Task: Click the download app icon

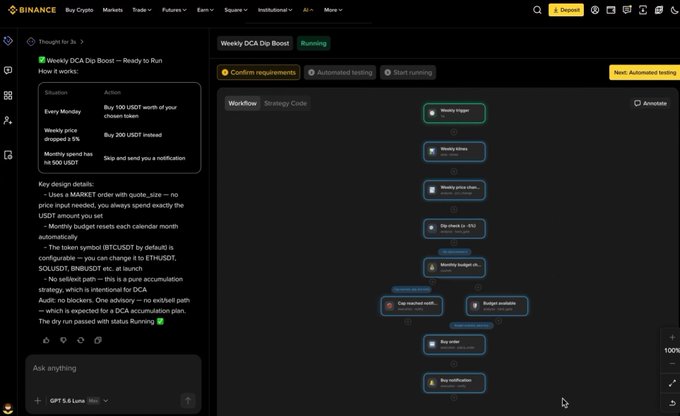Action: coord(643,10)
